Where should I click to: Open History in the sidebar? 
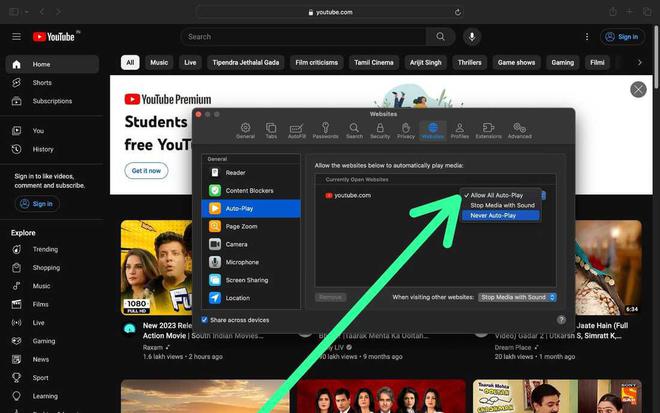point(52,149)
